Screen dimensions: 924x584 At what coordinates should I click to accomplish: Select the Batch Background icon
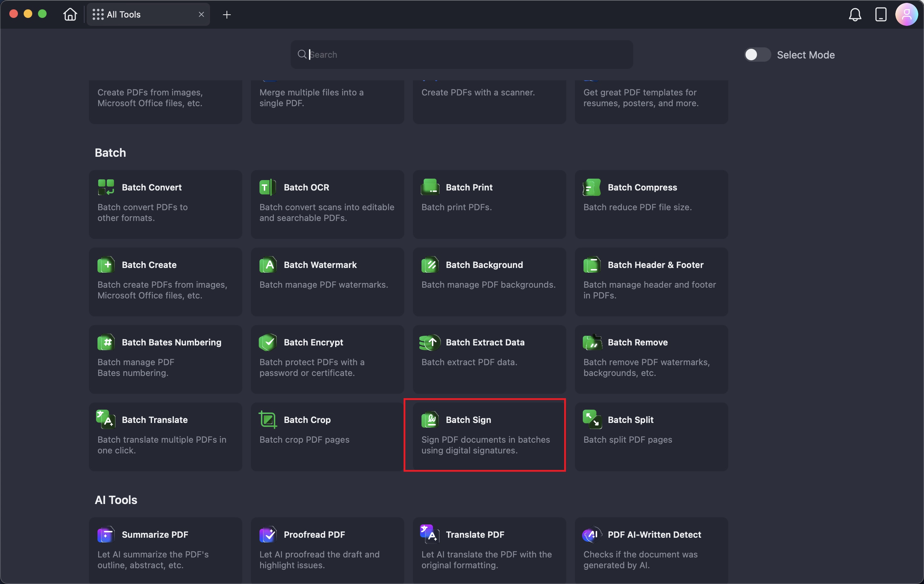[x=430, y=264]
